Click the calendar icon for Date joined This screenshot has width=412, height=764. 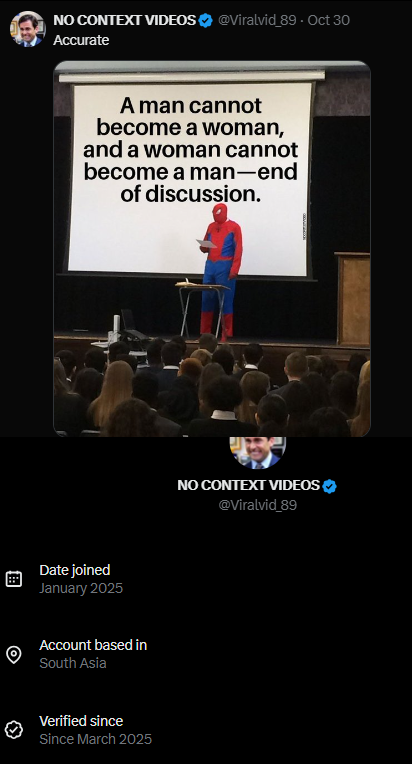14,579
